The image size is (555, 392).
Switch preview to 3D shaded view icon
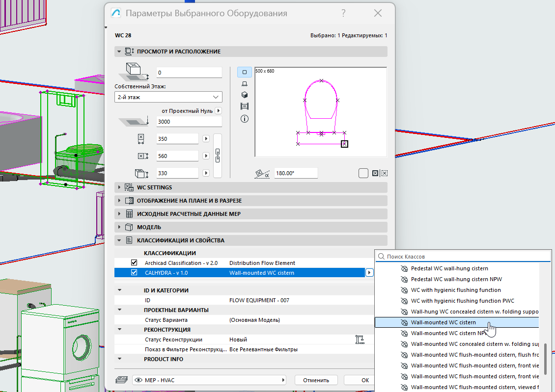tap(244, 95)
